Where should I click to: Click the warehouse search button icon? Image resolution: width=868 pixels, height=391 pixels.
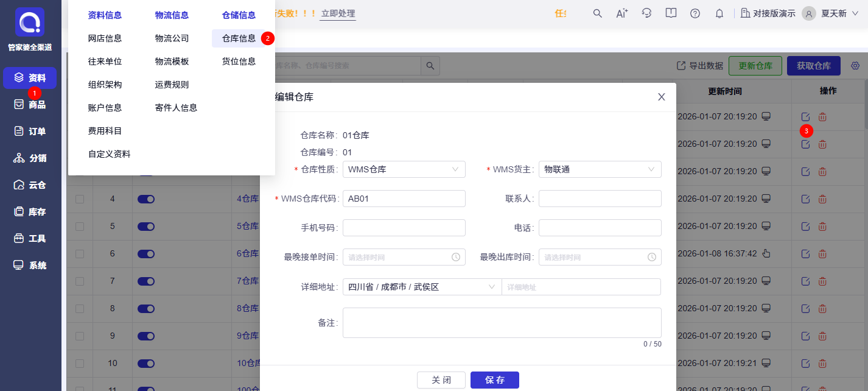[430, 66]
